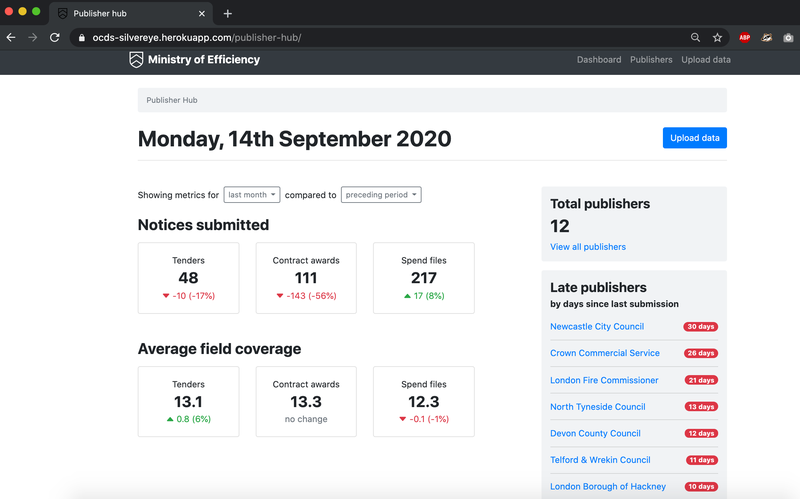800x499 pixels.
Task: Bookmark this page with the star icon
Action: 717,37
